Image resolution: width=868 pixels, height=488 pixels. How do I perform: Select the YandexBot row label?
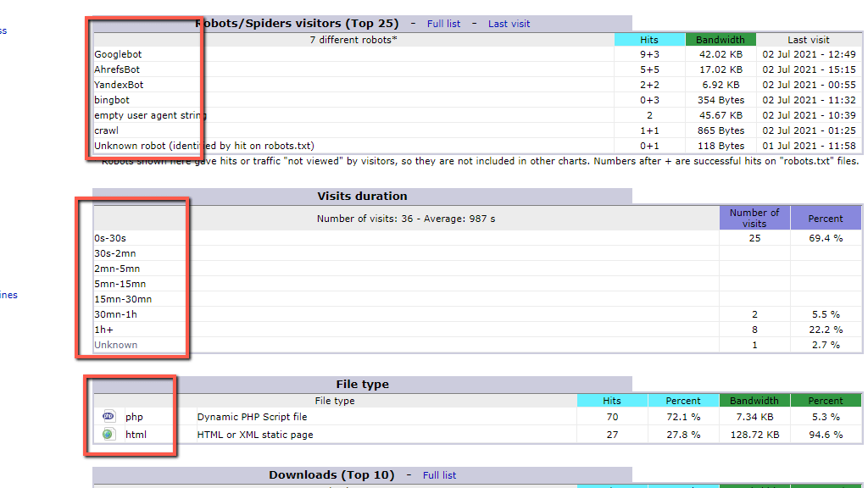point(119,86)
